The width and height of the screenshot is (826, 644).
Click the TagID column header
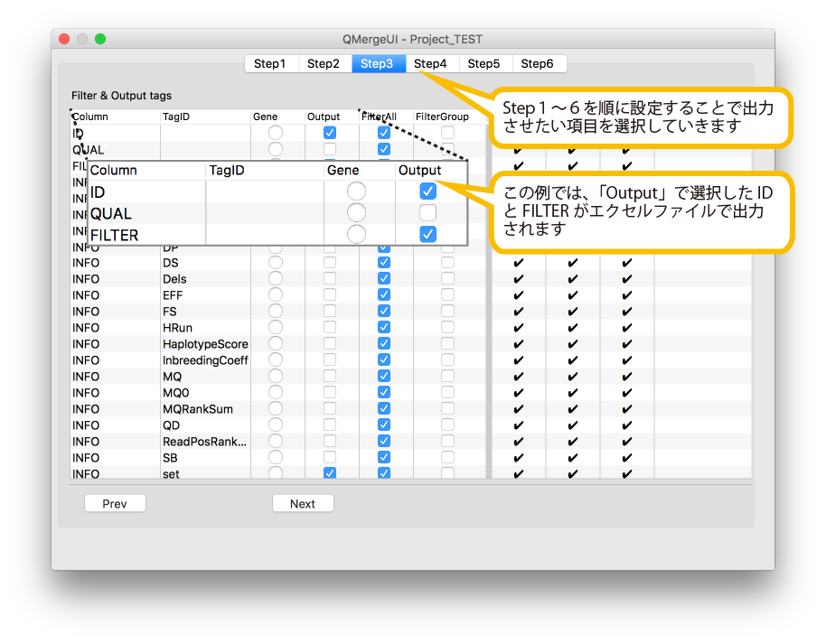click(x=176, y=117)
